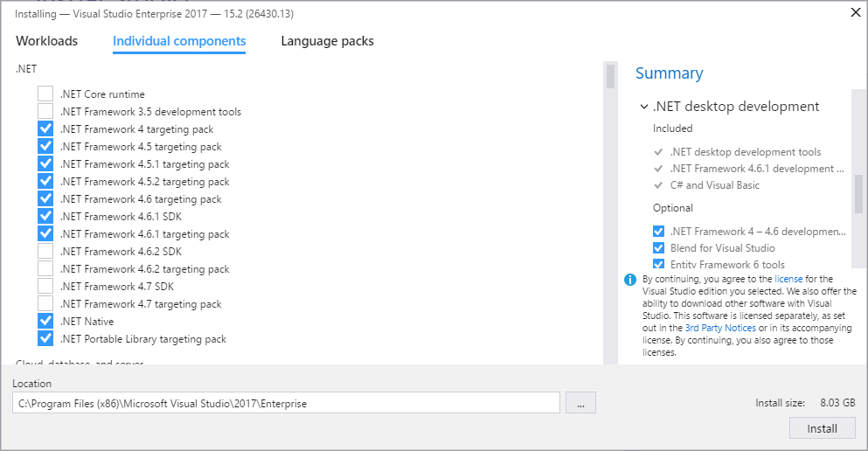
Task: Uncheck Blend for Visual Studio option
Action: point(658,248)
